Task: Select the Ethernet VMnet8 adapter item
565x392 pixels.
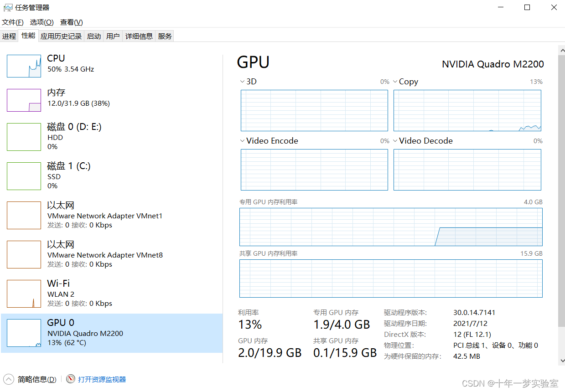Action: tap(112, 254)
